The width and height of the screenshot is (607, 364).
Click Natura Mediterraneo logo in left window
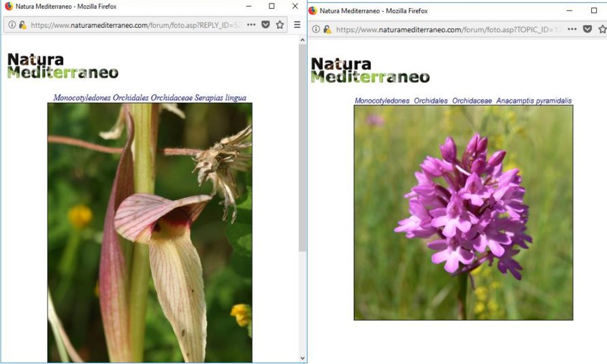tap(63, 66)
